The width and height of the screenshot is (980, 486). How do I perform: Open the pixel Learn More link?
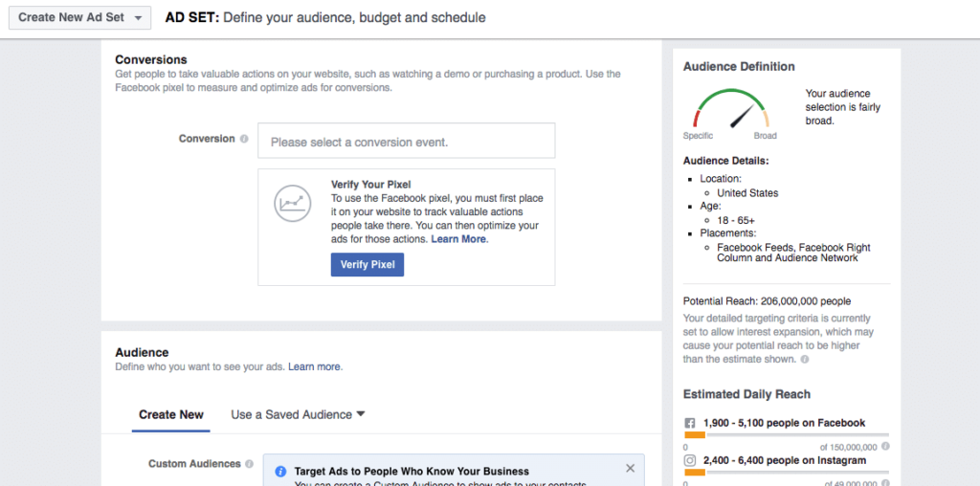click(x=458, y=239)
